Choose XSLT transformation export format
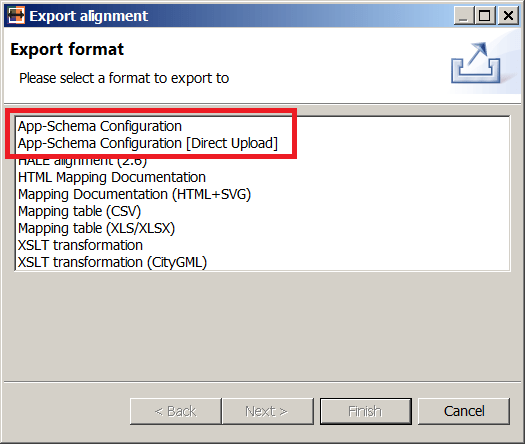Viewport: 525px width, 444px height. pyautogui.click(x=80, y=245)
